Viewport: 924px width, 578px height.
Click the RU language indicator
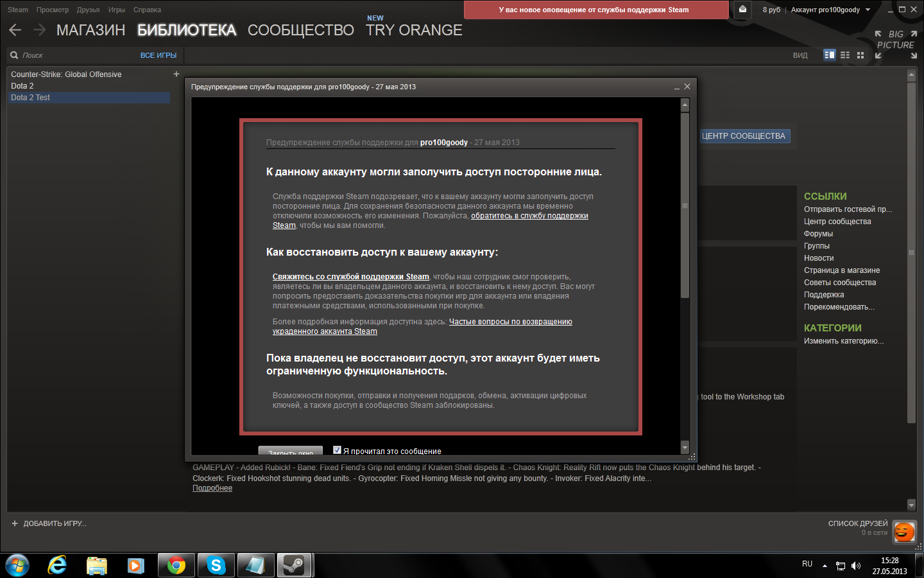coord(807,564)
